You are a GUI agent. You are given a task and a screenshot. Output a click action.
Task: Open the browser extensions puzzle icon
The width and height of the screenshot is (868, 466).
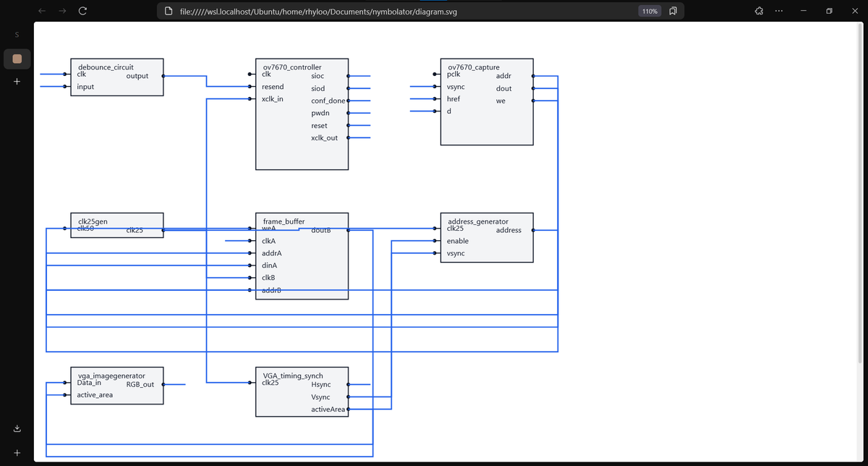(x=759, y=11)
